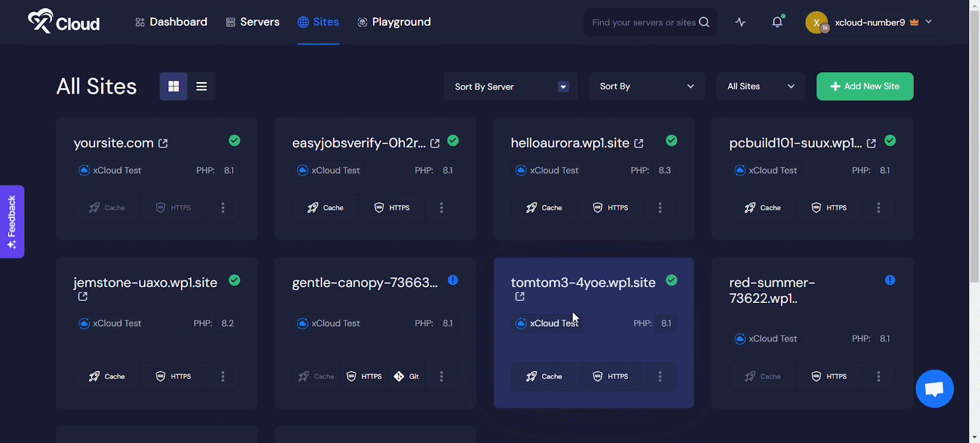Open more options on pcbuild101-suux card
This screenshot has width=980, height=443.
point(879,208)
